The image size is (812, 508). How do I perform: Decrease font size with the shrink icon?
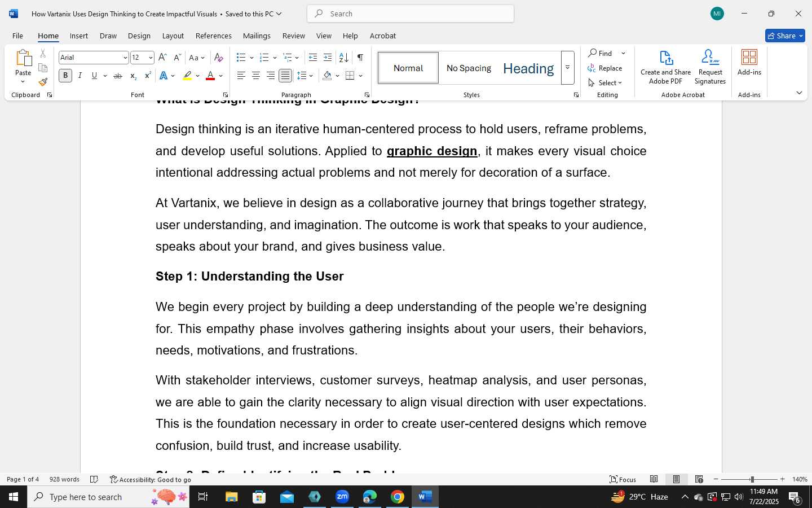177,58
